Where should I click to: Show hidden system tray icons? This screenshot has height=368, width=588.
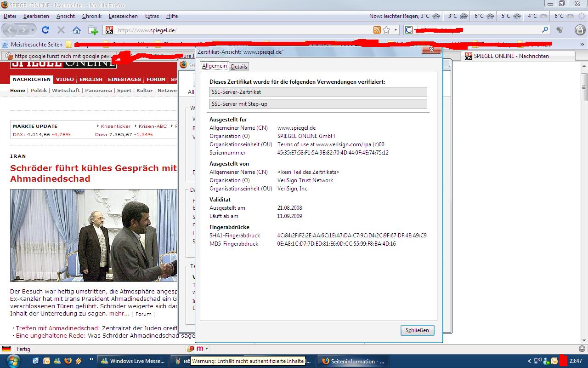pyautogui.click(x=529, y=361)
